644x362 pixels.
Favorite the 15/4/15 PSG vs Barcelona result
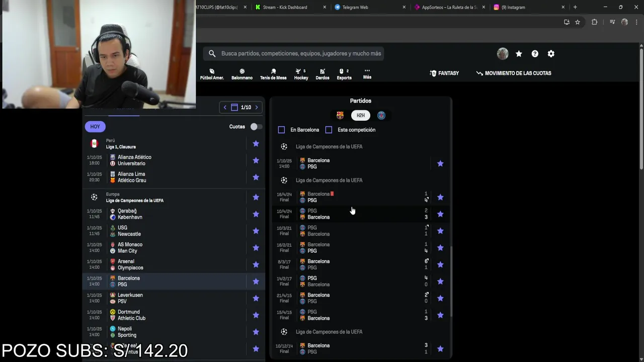440,315
